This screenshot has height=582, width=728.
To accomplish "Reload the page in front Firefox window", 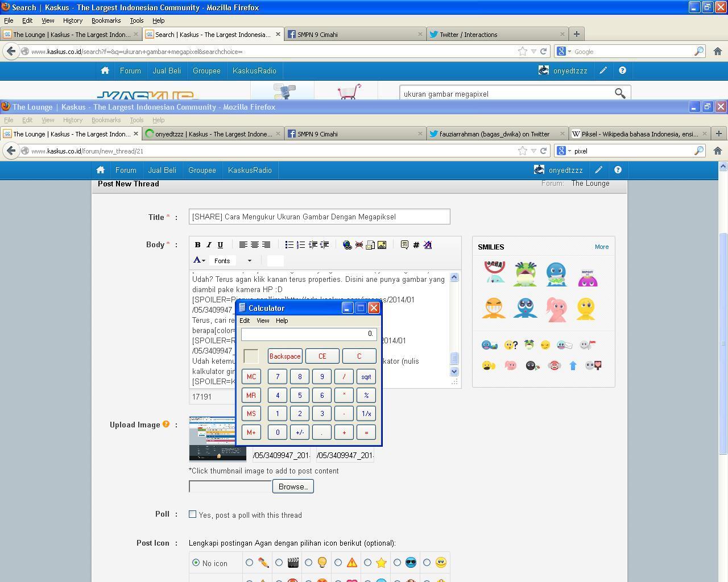I will [x=543, y=151].
